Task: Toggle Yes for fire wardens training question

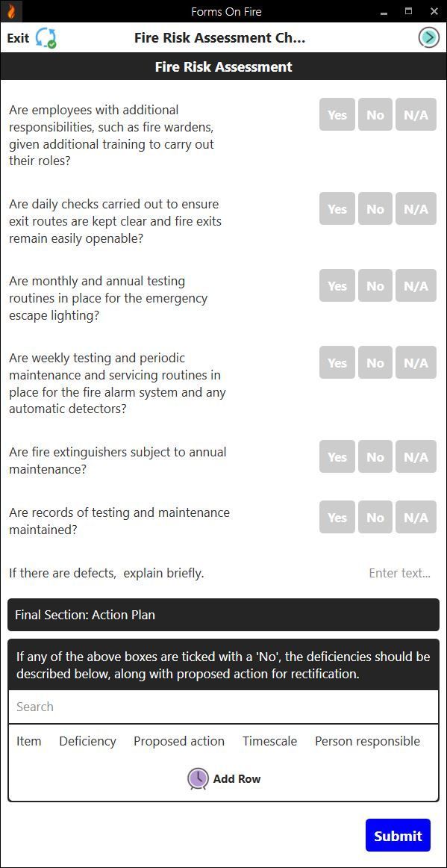Action: 337,114
